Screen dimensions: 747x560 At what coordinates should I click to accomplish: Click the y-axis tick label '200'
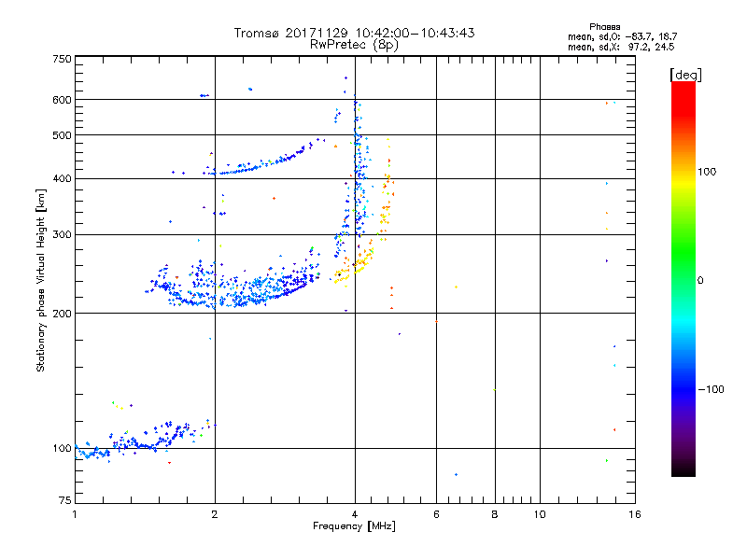click(x=63, y=314)
